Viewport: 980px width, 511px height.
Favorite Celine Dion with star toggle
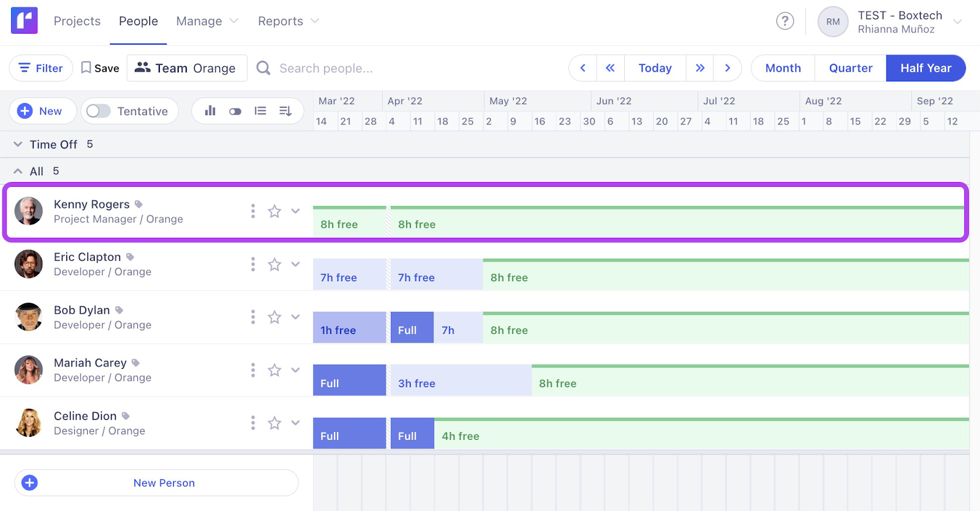click(274, 423)
